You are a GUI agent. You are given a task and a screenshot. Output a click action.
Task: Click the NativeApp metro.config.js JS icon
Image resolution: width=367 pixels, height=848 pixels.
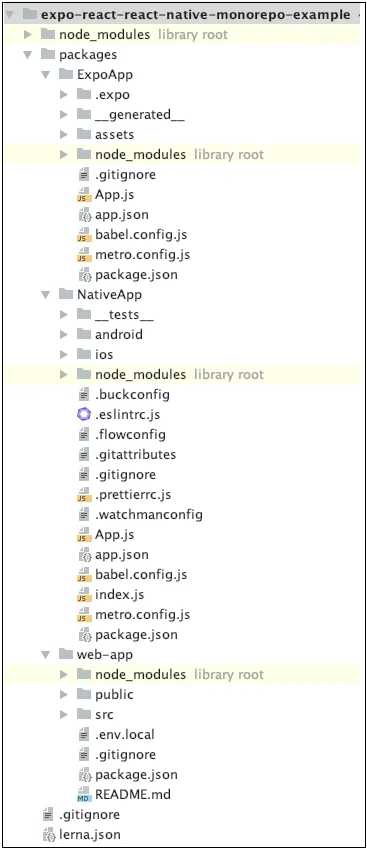84,615
